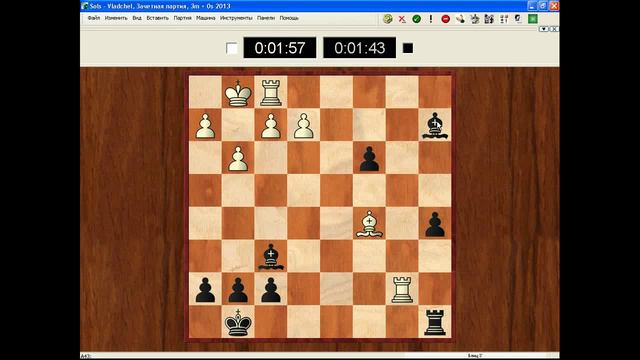Select the white rook next to the white king
This screenshot has height=360, width=640.
point(271,93)
